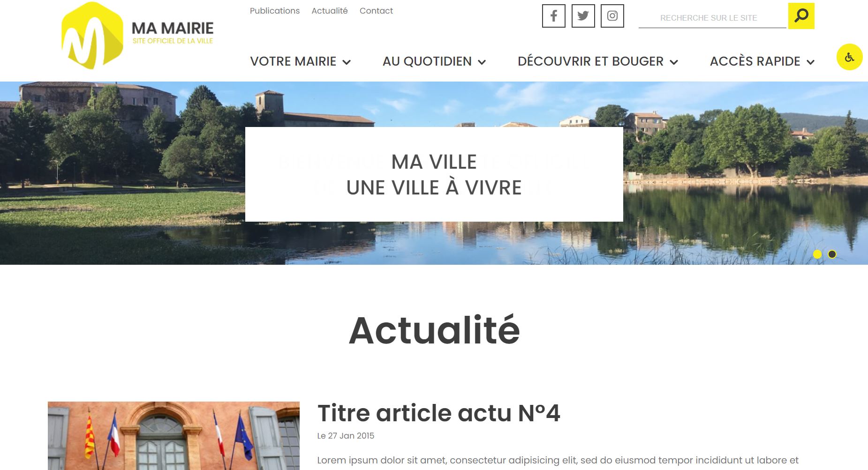This screenshot has width=868, height=470.
Task: Select the second dark slider dot
Action: click(832, 254)
